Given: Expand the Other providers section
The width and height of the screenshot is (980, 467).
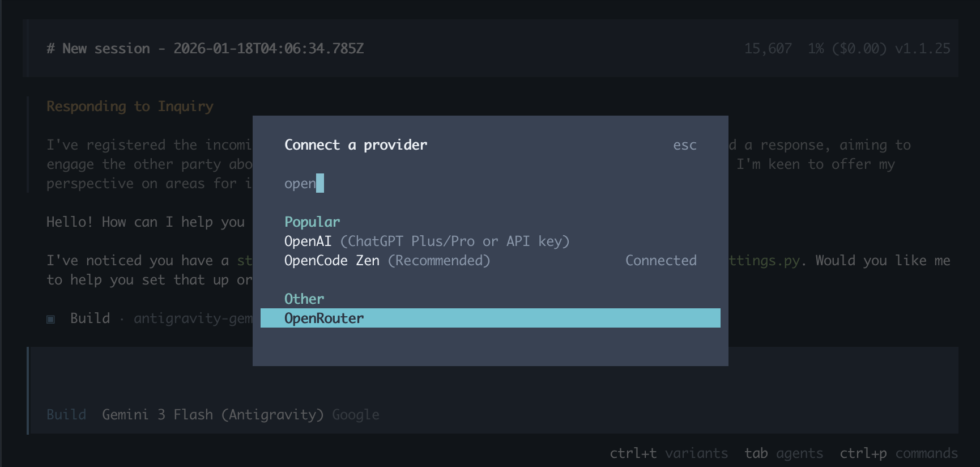Looking at the screenshot, I should click(x=304, y=299).
